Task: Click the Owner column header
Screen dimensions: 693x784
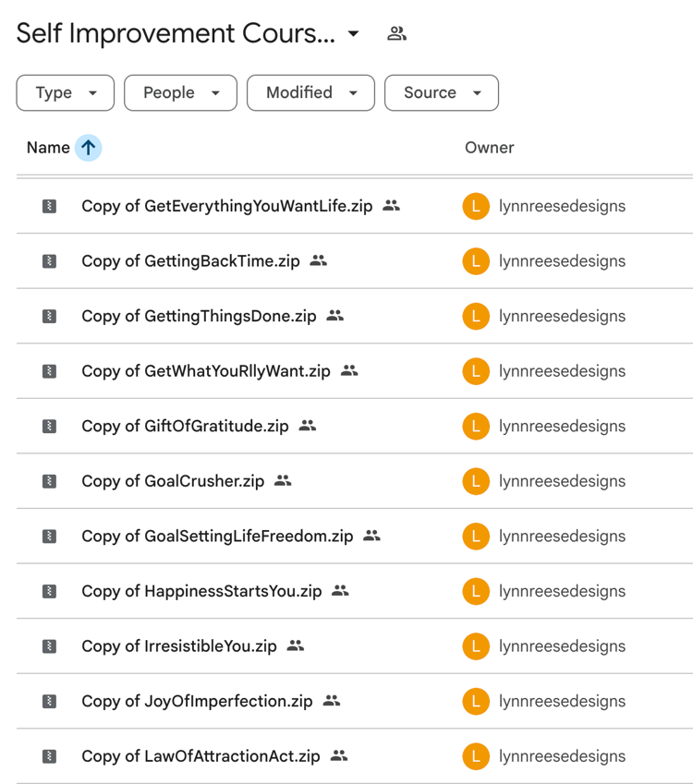Action: click(489, 148)
